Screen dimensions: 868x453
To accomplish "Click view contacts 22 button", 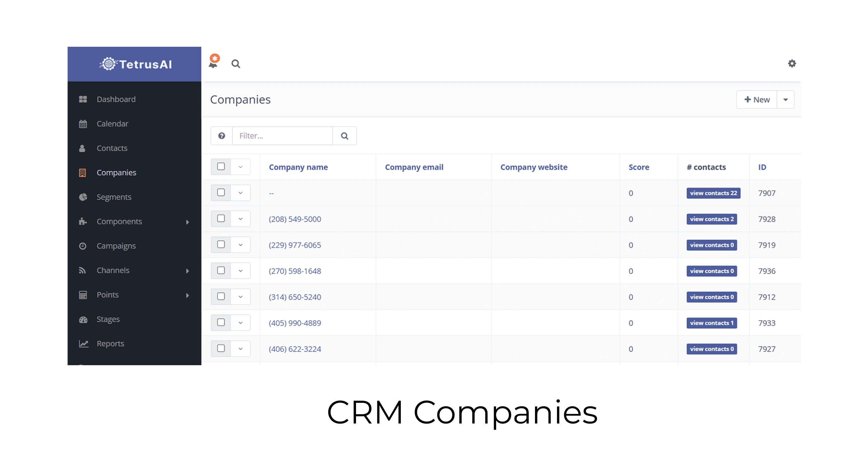I will (x=713, y=193).
